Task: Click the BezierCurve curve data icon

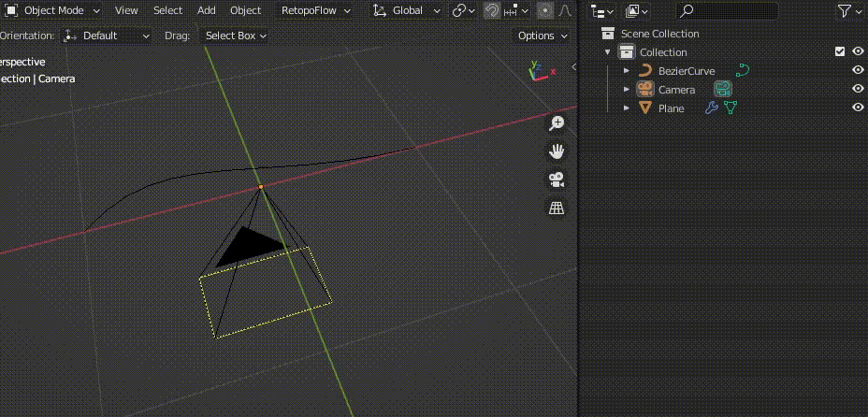Action: [x=743, y=70]
